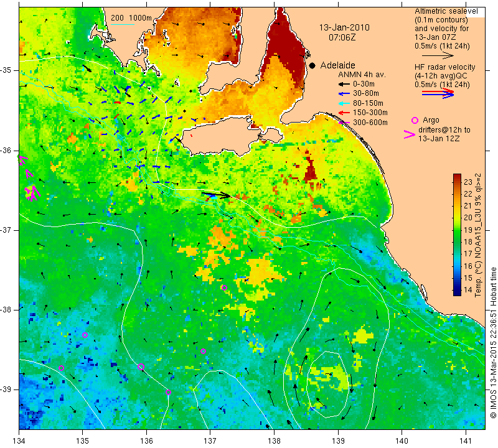Select the blue 30-80m arrow in ANMN legend
Image resolution: width=498 pixels, height=448 pixels.
(x=344, y=94)
